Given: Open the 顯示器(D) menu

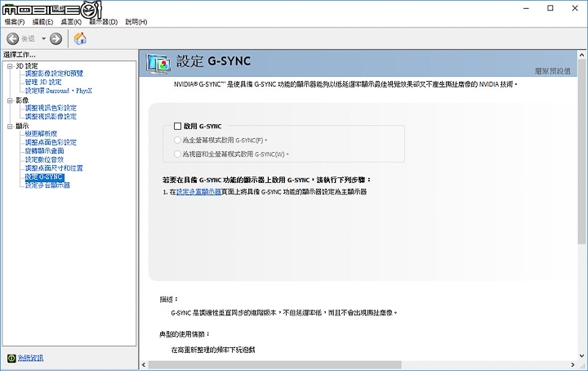Looking at the screenshot, I should pos(104,22).
